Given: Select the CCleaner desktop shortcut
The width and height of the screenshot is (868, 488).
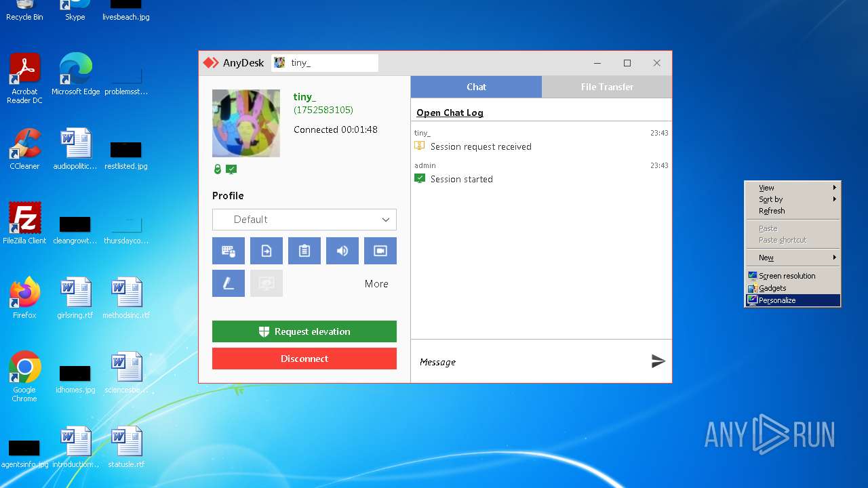Looking at the screenshot, I should point(24,149).
